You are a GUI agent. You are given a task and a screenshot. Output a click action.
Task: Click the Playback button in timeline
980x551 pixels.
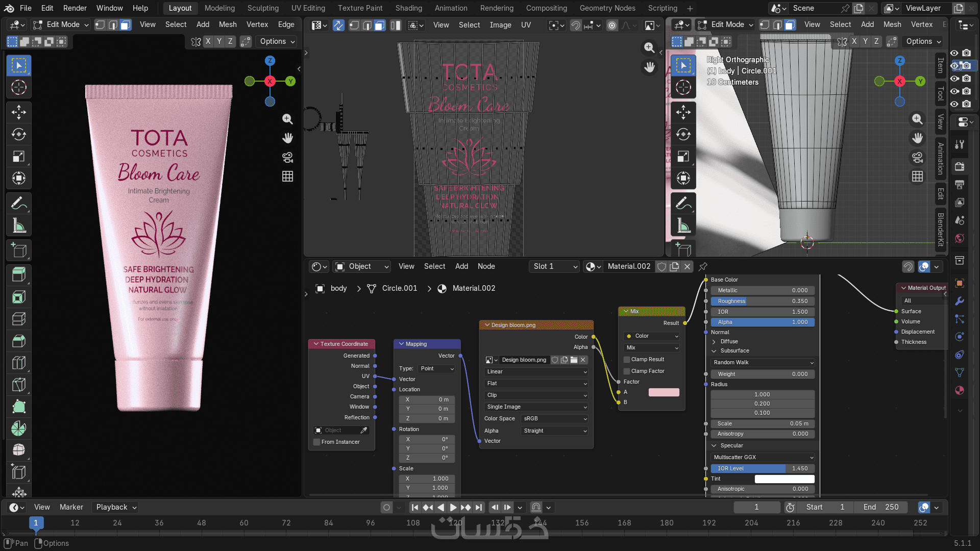point(116,508)
